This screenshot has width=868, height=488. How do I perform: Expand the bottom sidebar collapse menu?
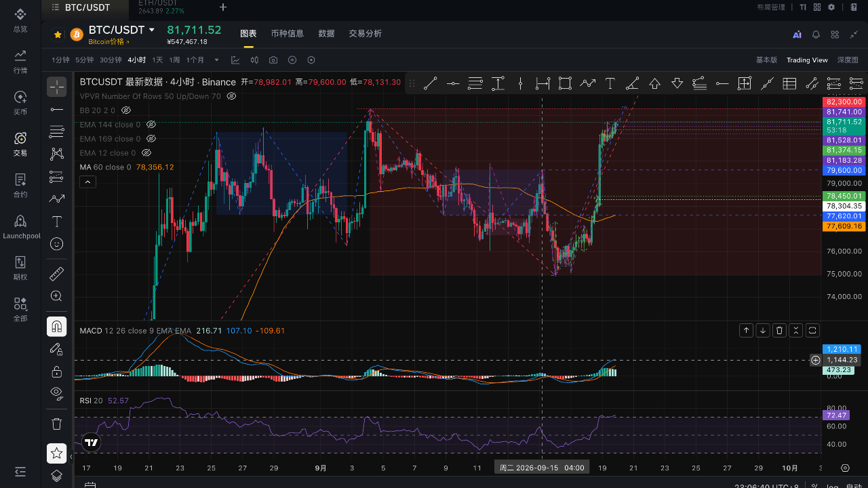tap(20, 472)
